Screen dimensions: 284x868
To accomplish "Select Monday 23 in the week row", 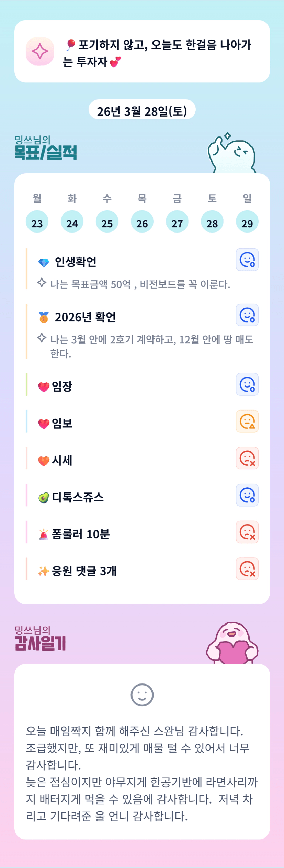I will coord(37,222).
